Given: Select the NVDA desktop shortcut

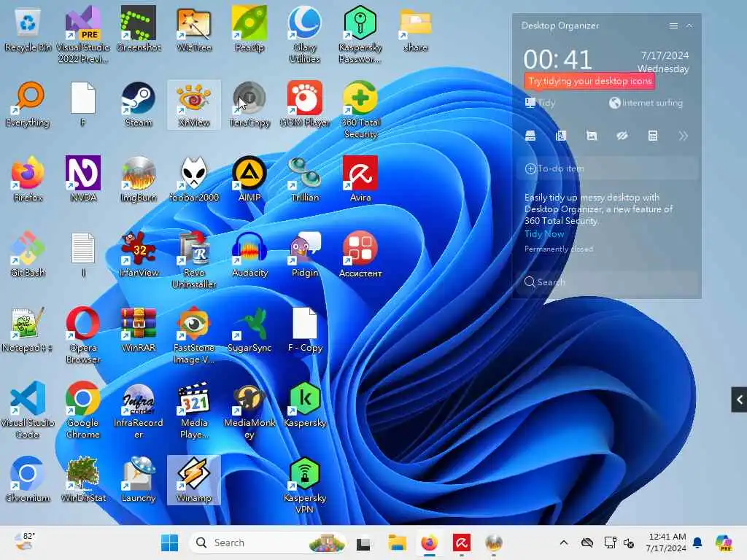Looking at the screenshot, I should pyautogui.click(x=83, y=179).
